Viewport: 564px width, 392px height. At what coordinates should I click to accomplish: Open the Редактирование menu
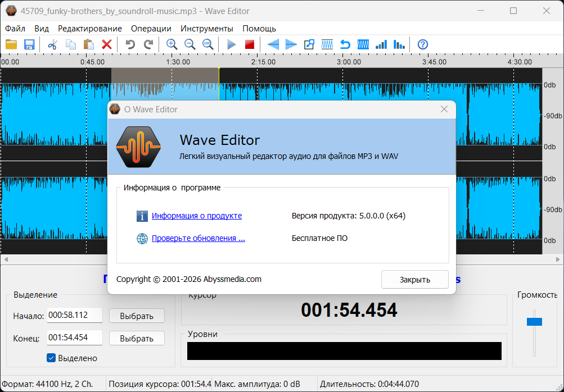coord(90,29)
